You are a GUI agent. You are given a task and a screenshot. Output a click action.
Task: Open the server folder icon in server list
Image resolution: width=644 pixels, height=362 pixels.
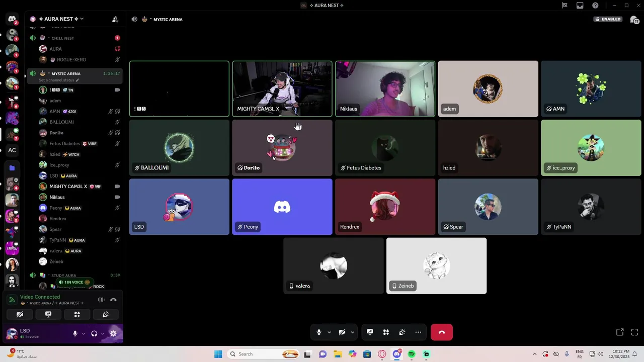12,168
